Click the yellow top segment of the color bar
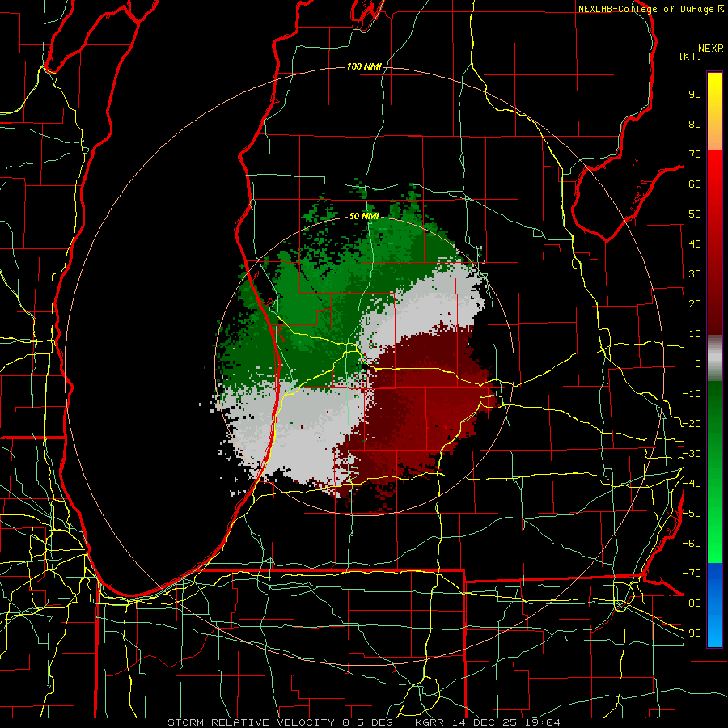 click(714, 112)
